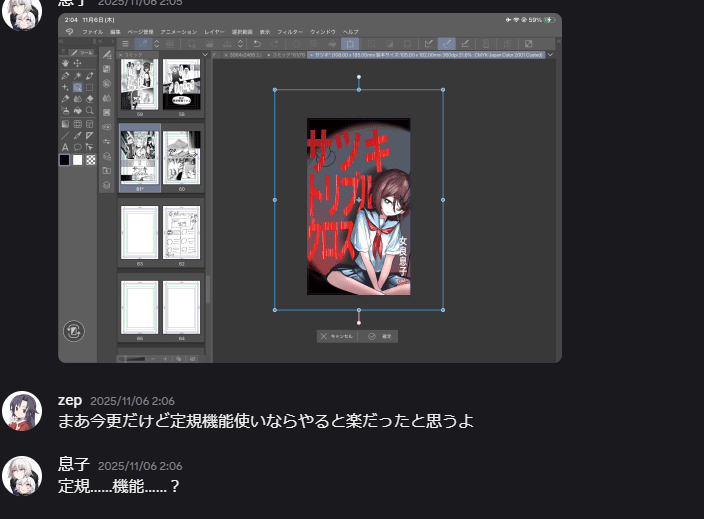Open the hamburger menu in command bar
Viewport: 704px width, 519px height.
coord(125,44)
